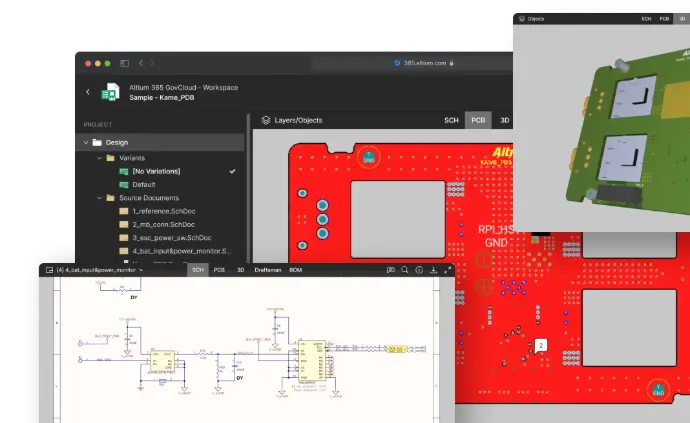Open 4_bat_input&power_monitor schematic in tree
Viewport: 690px width, 423px height.
[x=182, y=251]
